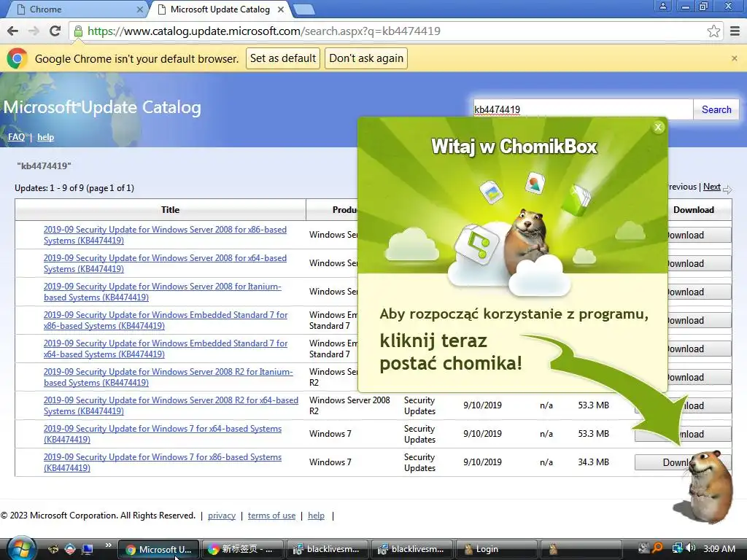Screen dimensions: 747x560
Task: Click the green padlock security icon
Action: tap(78, 31)
